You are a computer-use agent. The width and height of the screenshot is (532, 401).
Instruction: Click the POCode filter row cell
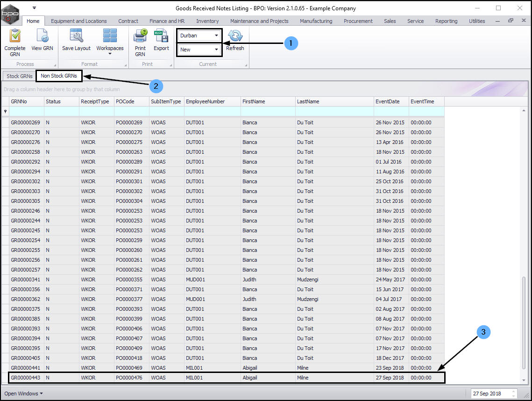coord(131,112)
